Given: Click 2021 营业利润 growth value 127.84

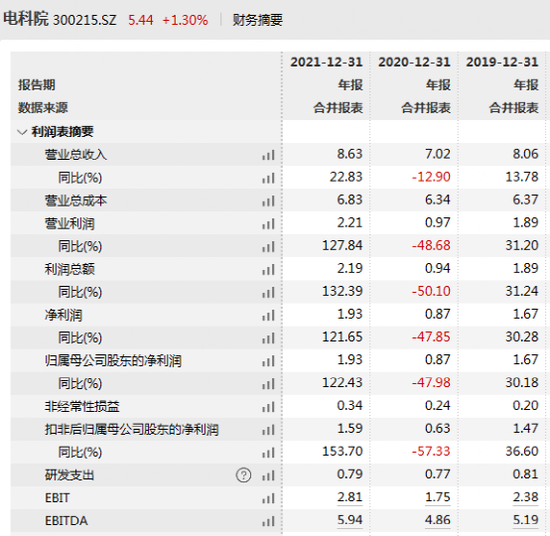Looking at the screenshot, I should (342, 245).
